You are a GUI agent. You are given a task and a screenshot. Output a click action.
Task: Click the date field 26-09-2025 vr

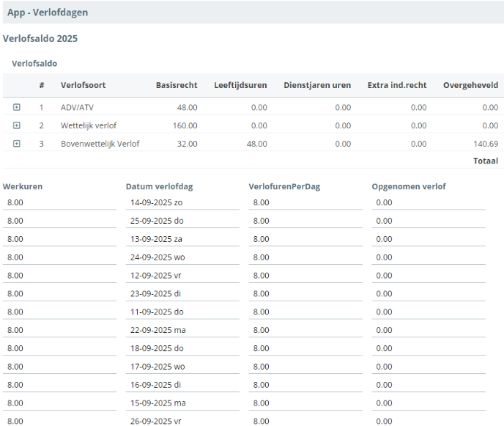pyautogui.click(x=182, y=421)
